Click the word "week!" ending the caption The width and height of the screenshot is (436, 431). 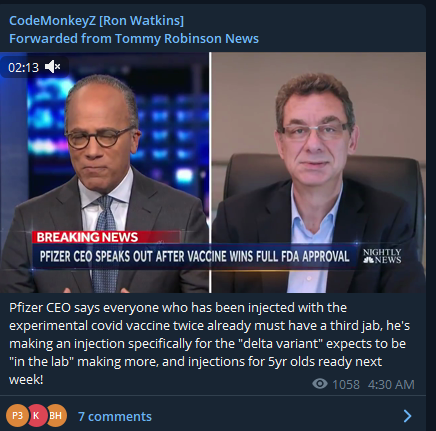tap(26, 379)
